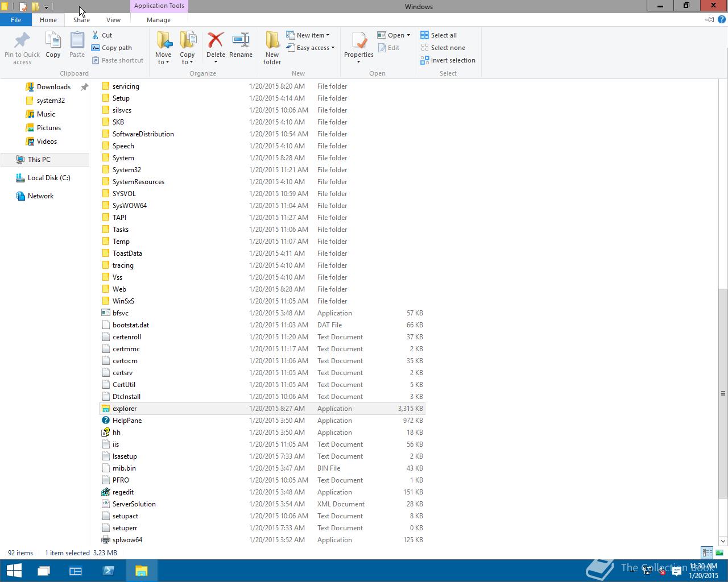Select the splwow64 application file

262,540
